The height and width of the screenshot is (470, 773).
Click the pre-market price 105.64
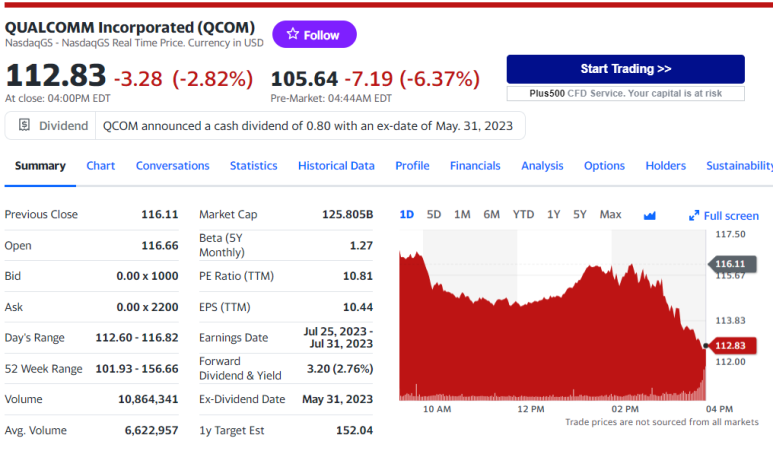[304, 79]
